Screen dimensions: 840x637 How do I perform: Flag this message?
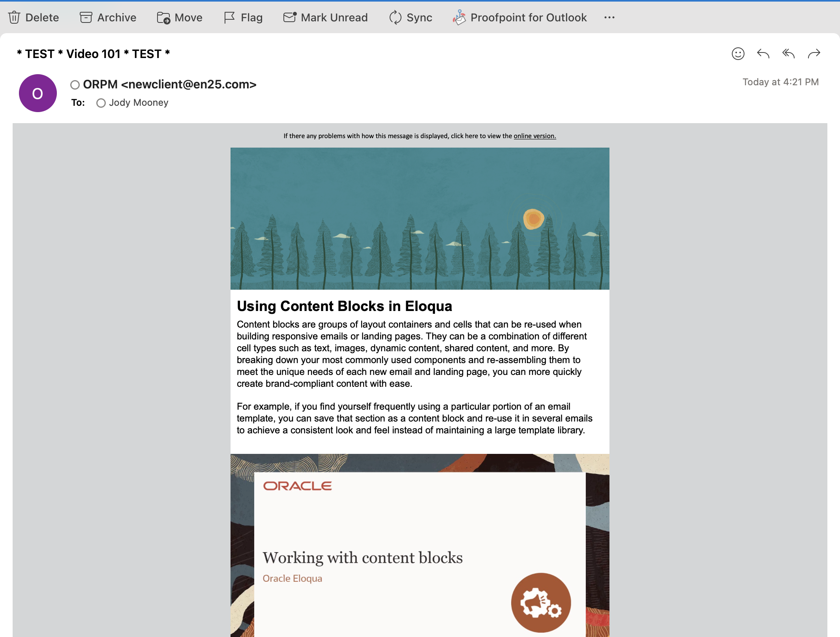point(243,18)
